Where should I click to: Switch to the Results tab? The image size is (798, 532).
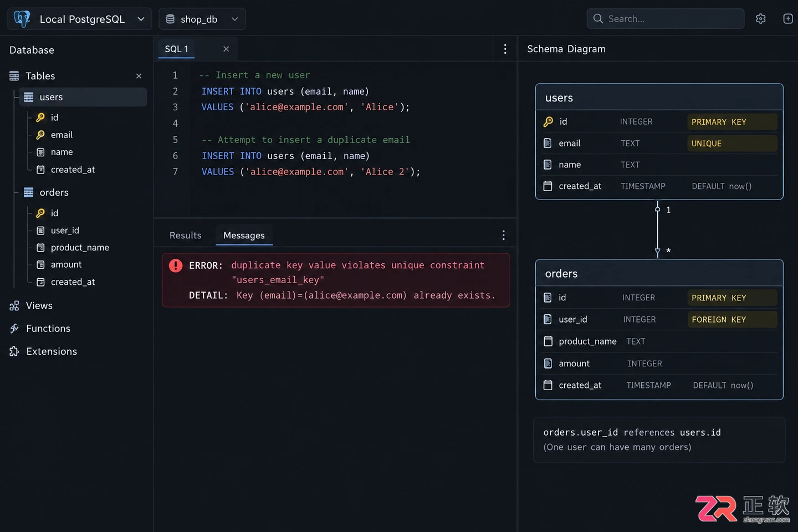tap(185, 236)
